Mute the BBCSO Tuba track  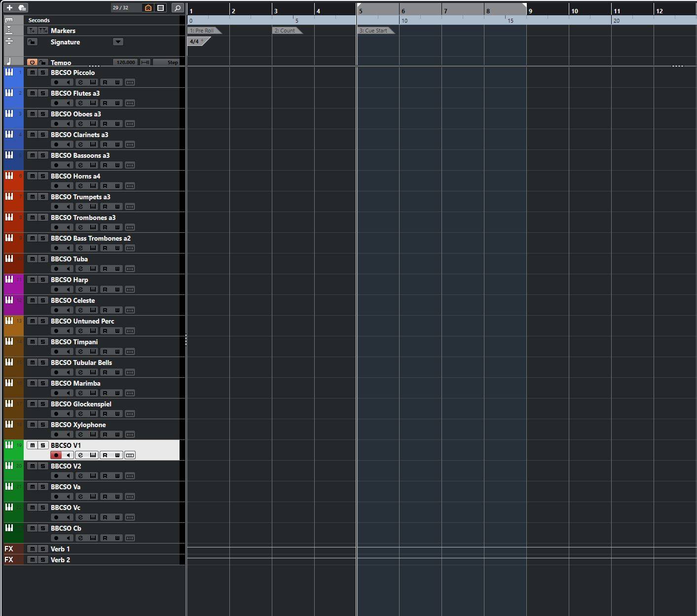pos(32,259)
